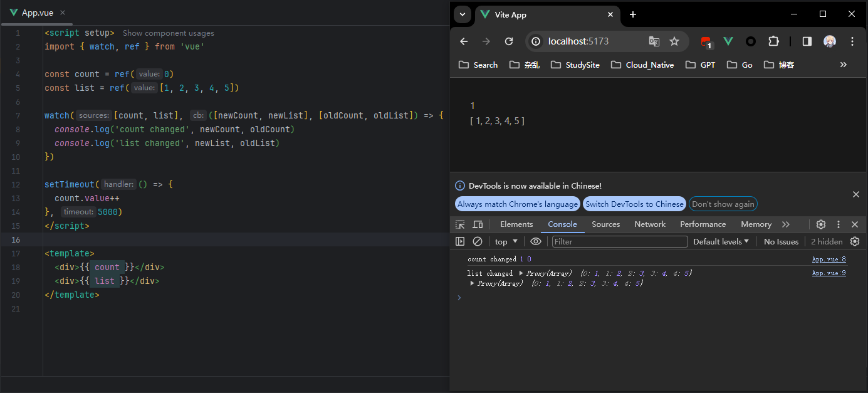Click the localhost:5173 address bar
Image resolution: width=868 pixels, height=393 pixels.
578,41
